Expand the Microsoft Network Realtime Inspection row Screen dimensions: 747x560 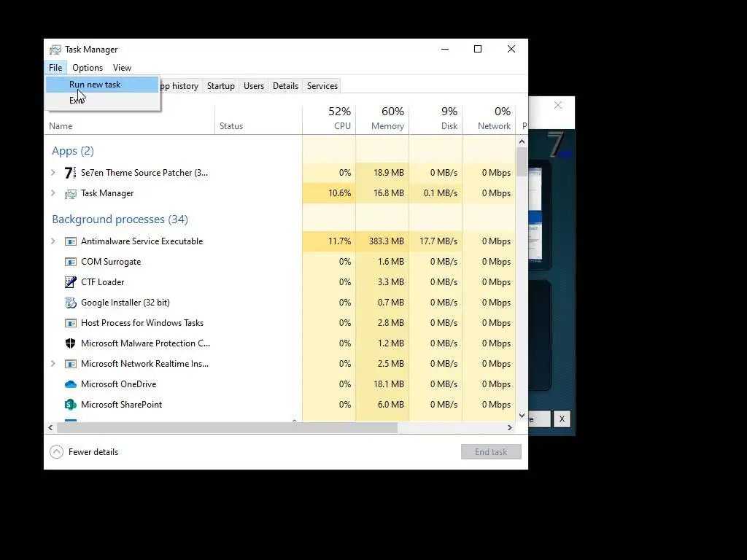click(x=53, y=363)
